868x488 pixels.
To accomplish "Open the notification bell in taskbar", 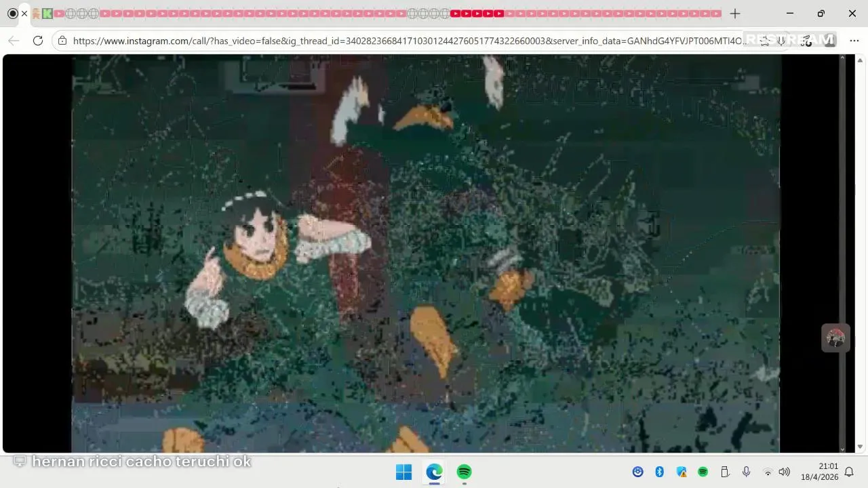I will [849, 472].
